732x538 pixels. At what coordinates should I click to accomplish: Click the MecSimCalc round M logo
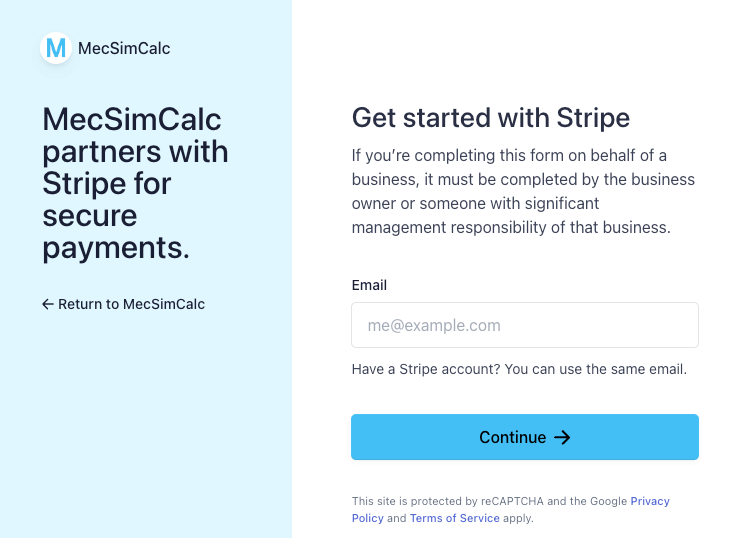click(x=56, y=48)
